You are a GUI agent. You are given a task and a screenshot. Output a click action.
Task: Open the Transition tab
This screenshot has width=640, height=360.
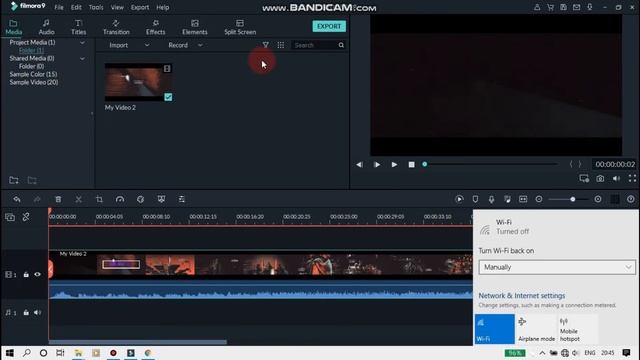pos(116,27)
